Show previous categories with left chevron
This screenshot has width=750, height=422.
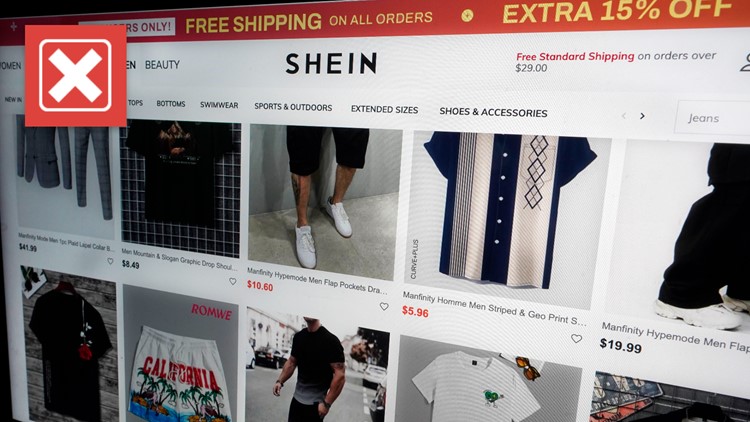pyautogui.click(x=624, y=115)
